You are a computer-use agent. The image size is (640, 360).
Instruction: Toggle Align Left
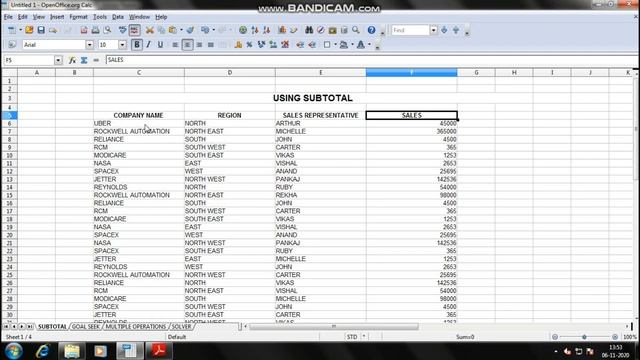175,44
